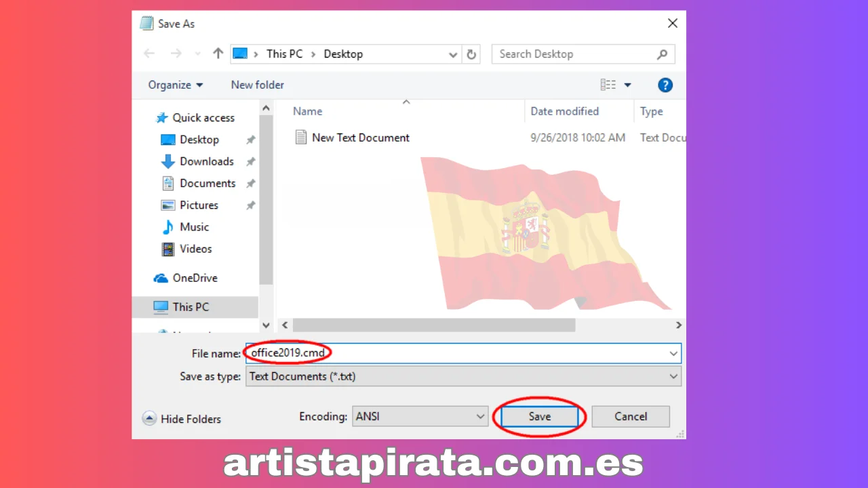Click the Forward navigation arrow

[x=176, y=54]
